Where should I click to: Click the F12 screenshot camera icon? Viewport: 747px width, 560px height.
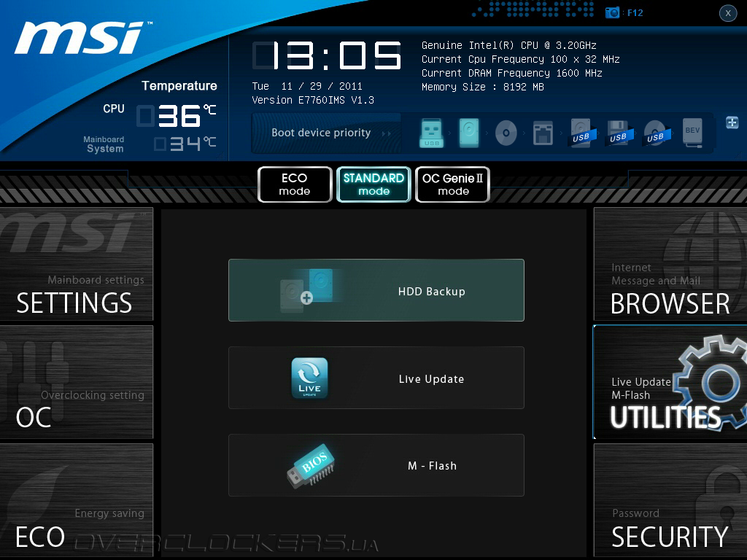click(612, 12)
